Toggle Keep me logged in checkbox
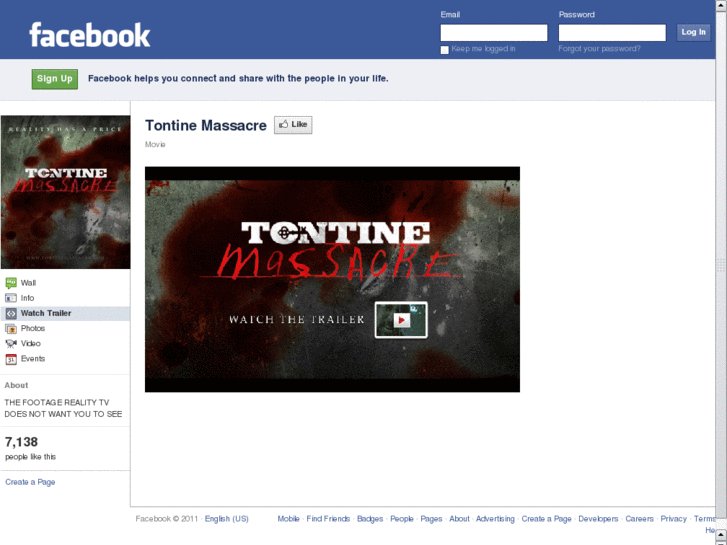The width and height of the screenshot is (727, 545). pos(445,50)
